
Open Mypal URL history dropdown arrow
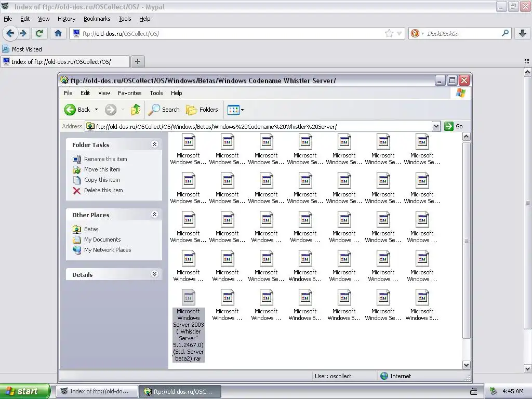400,33
